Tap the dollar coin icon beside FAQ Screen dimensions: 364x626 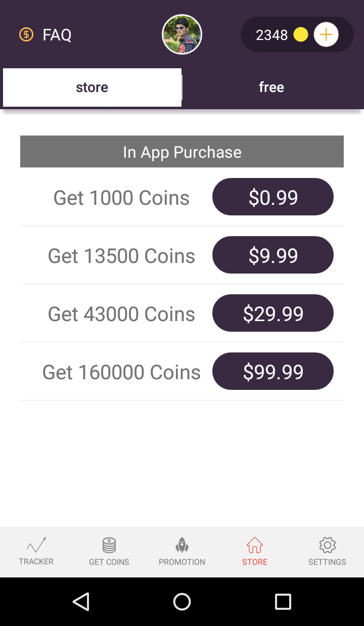pos(26,35)
